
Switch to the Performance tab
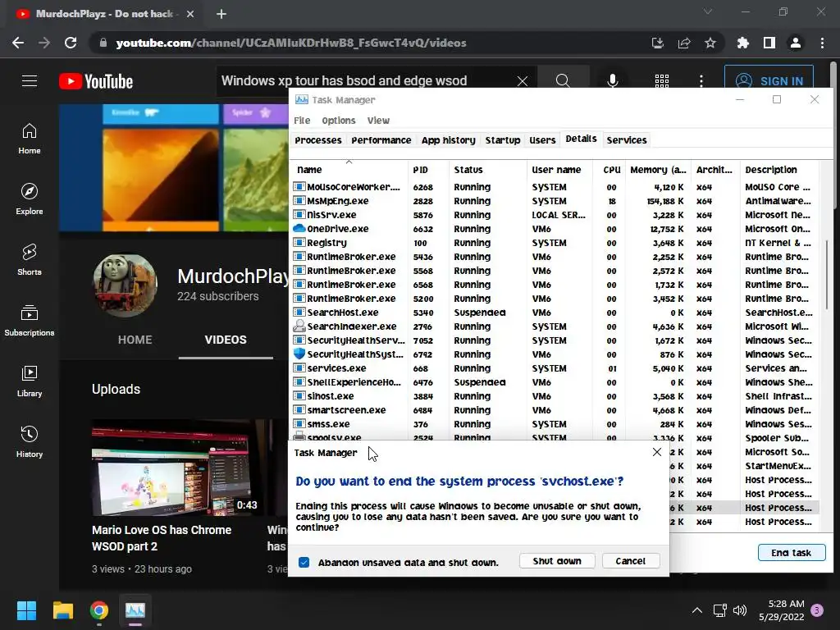[x=381, y=139]
